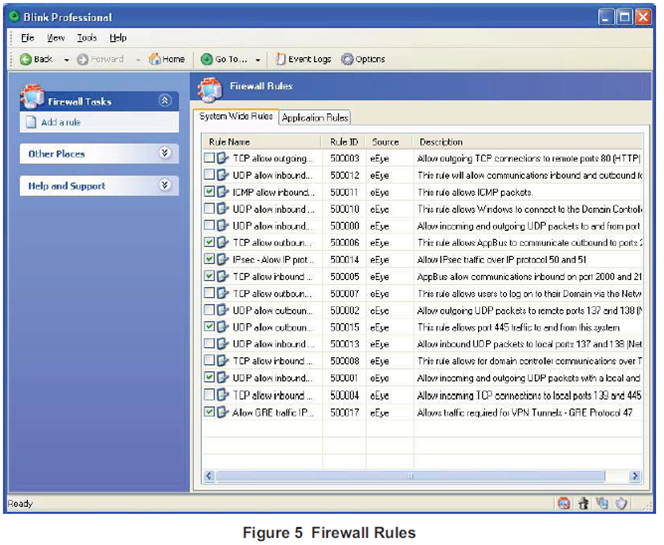Click the rule icon for ID 500014
Image resolution: width=664 pixels, height=545 pixels.
coord(222,259)
